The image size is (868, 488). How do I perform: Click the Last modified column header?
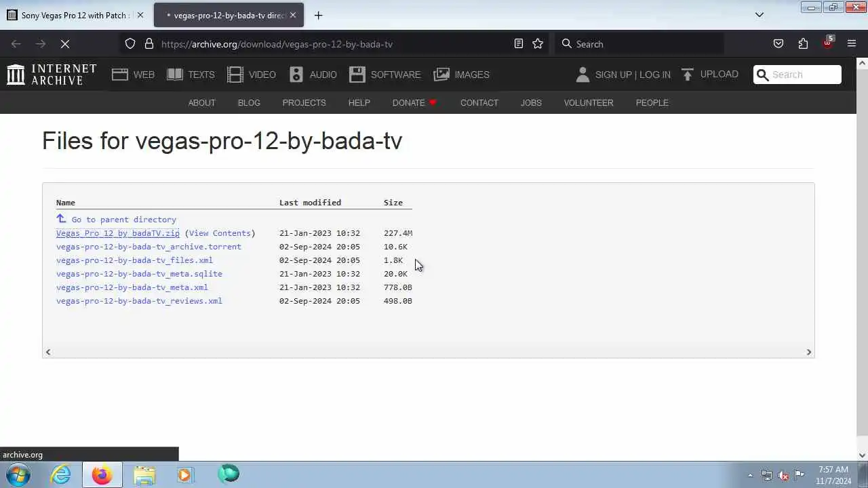coord(310,203)
